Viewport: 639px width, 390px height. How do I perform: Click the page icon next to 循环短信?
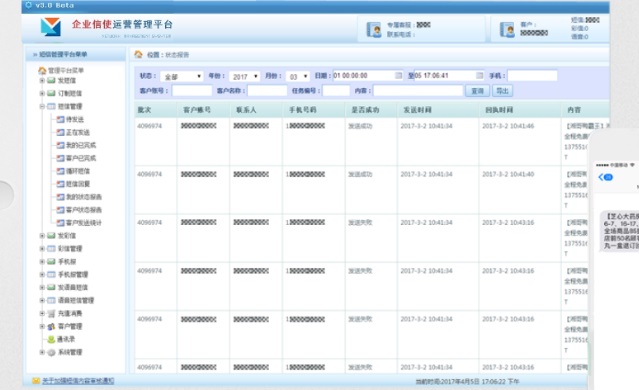click(60, 171)
